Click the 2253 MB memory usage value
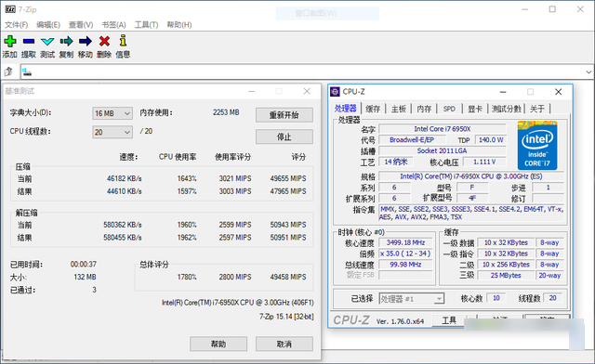The width and height of the screenshot is (595, 364). pos(226,112)
